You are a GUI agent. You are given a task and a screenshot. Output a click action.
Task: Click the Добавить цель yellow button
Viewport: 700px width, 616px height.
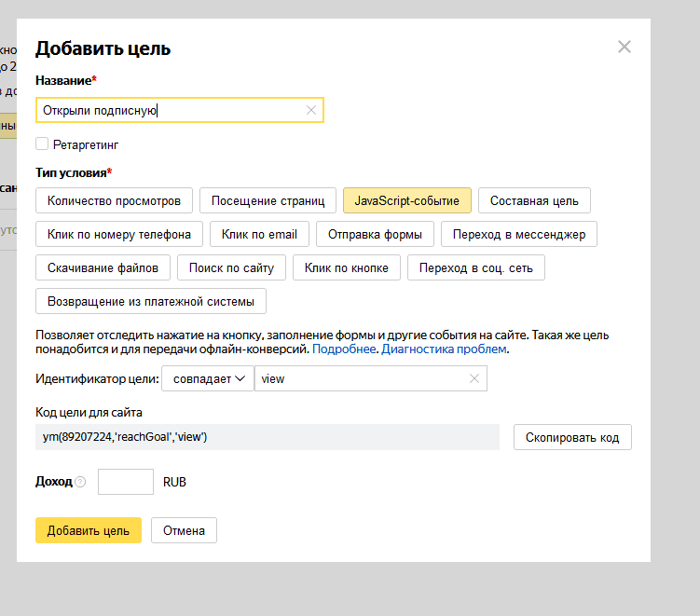(89, 530)
